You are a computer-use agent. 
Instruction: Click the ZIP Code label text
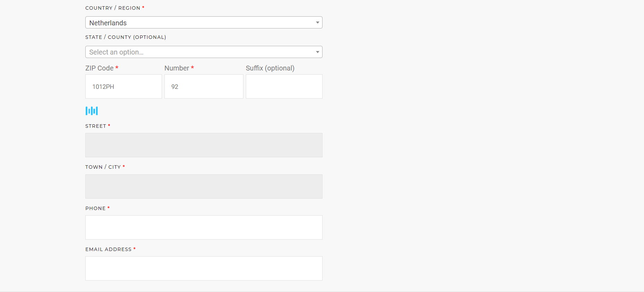click(x=100, y=68)
